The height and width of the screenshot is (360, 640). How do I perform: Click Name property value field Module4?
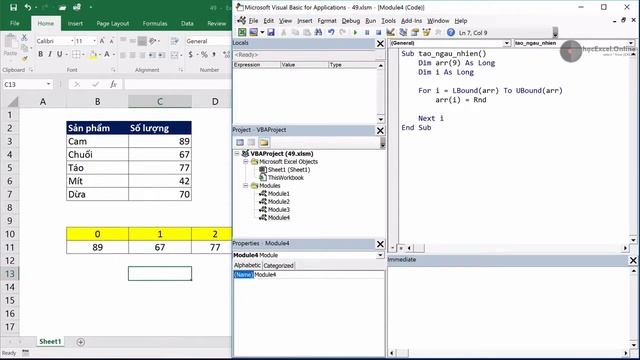(x=319, y=275)
